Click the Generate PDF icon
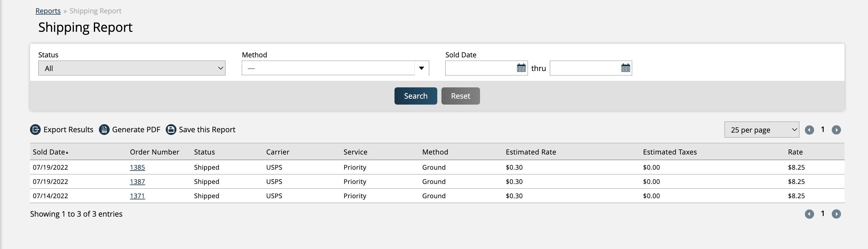 pyautogui.click(x=104, y=130)
